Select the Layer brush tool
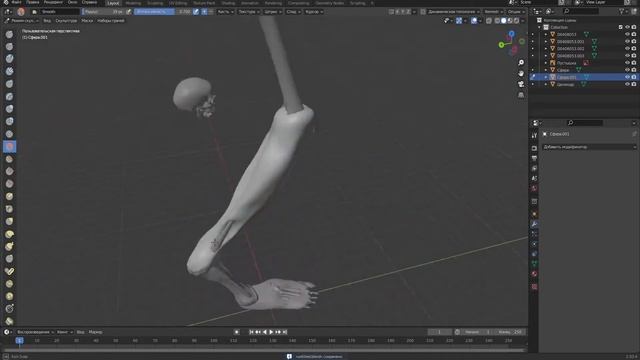640x360 pixels. coord(9,96)
